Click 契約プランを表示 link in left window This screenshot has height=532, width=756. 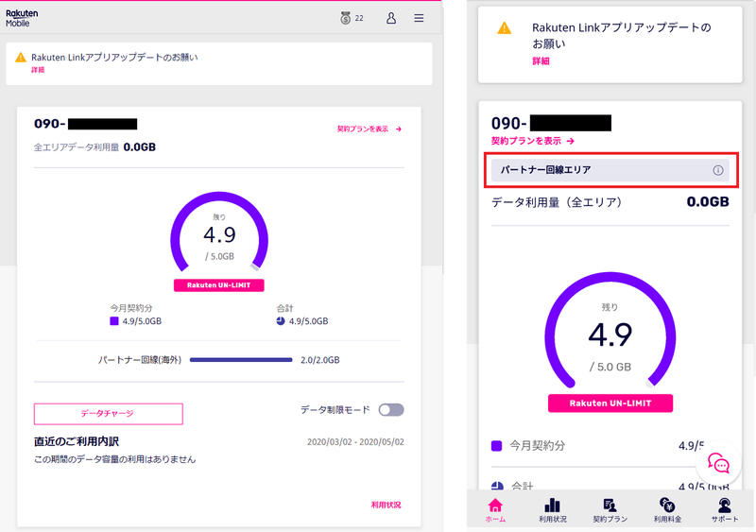click(369, 129)
